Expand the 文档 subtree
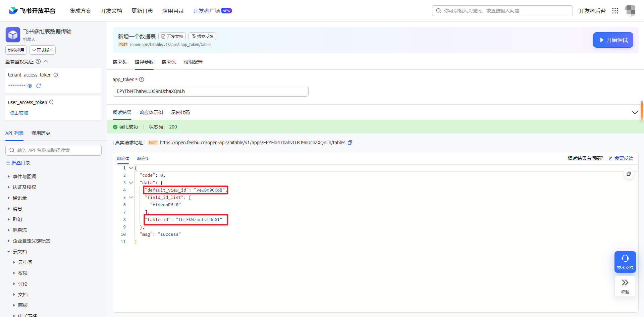Viewport: 644px width, 317px height. coord(14,295)
